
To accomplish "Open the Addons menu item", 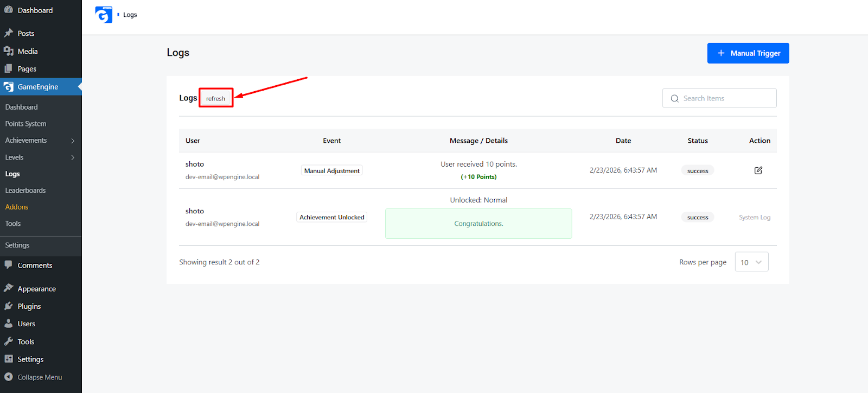I will [17, 207].
